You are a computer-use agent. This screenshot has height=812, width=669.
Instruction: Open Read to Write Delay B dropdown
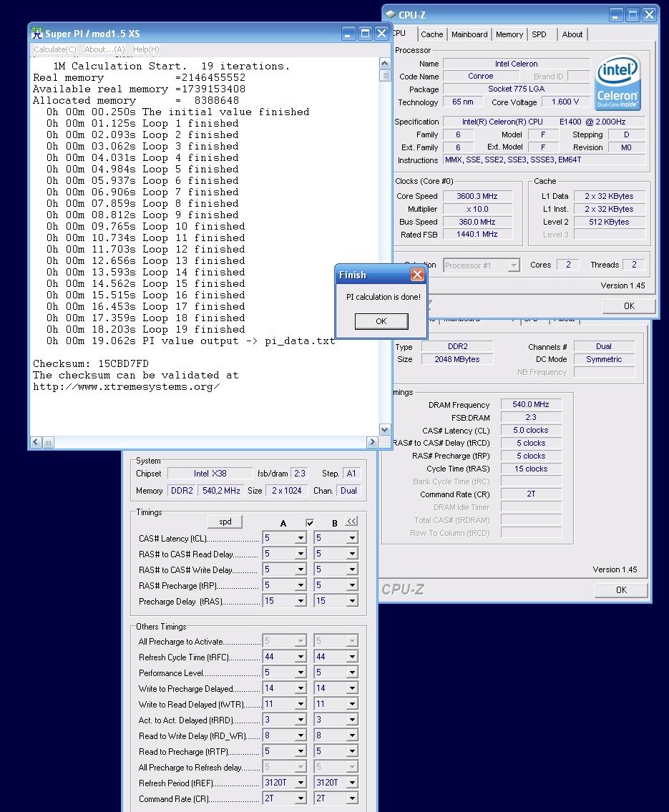[x=352, y=735]
